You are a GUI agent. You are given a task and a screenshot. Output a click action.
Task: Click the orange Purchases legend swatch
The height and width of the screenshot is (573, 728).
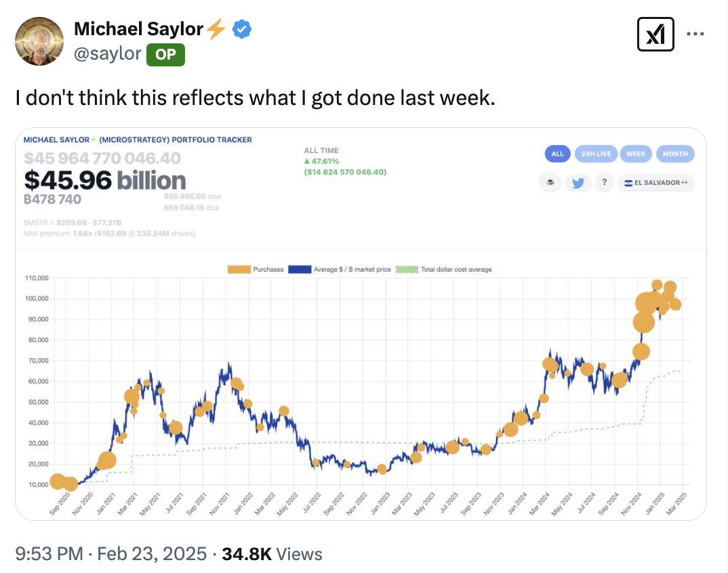tap(239, 269)
